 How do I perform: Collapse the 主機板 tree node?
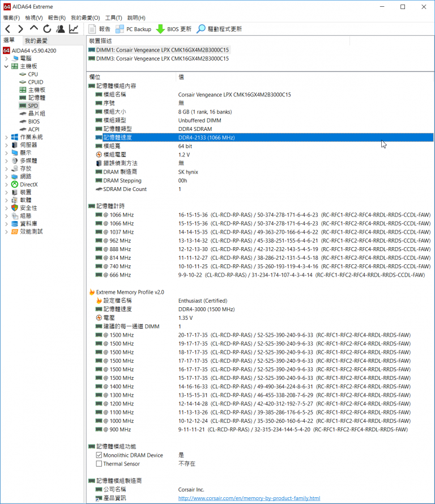(6, 66)
